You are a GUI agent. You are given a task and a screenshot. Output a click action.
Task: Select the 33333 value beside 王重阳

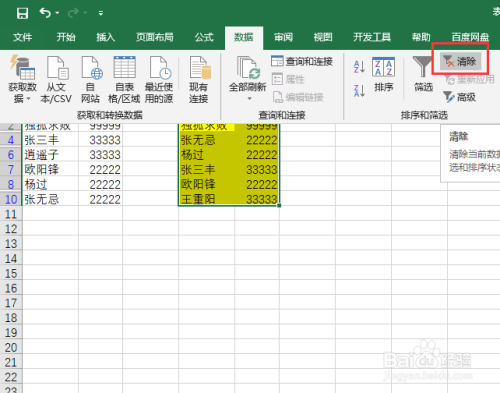pos(257,199)
